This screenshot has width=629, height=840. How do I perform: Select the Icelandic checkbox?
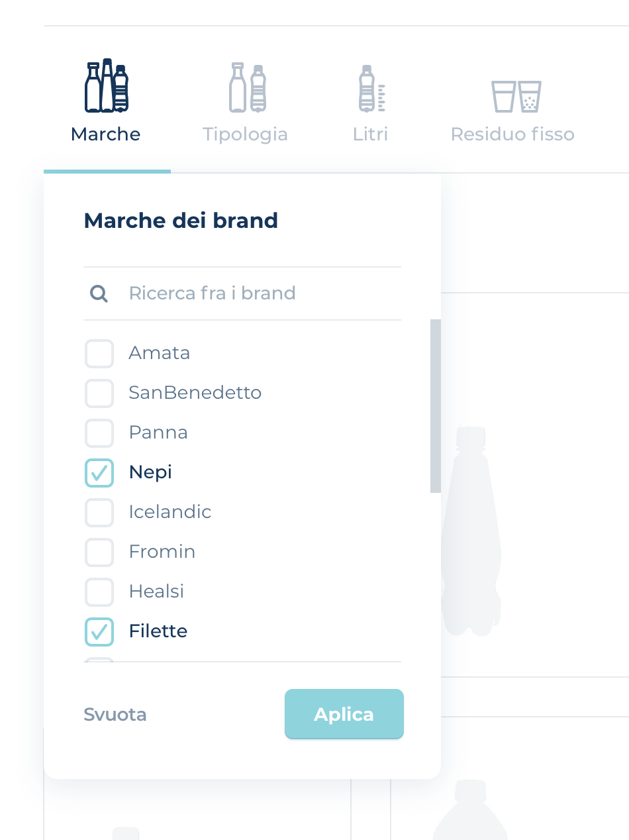point(99,512)
